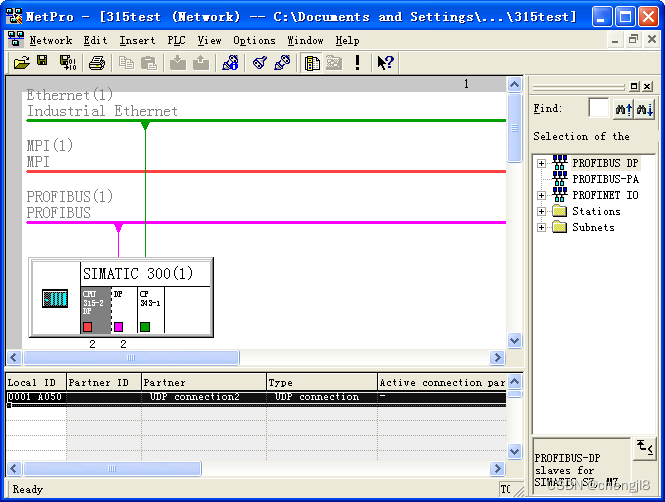Viewport: 665px width, 502px height.
Task: Expand the Subnets folder node
Action: (x=541, y=228)
